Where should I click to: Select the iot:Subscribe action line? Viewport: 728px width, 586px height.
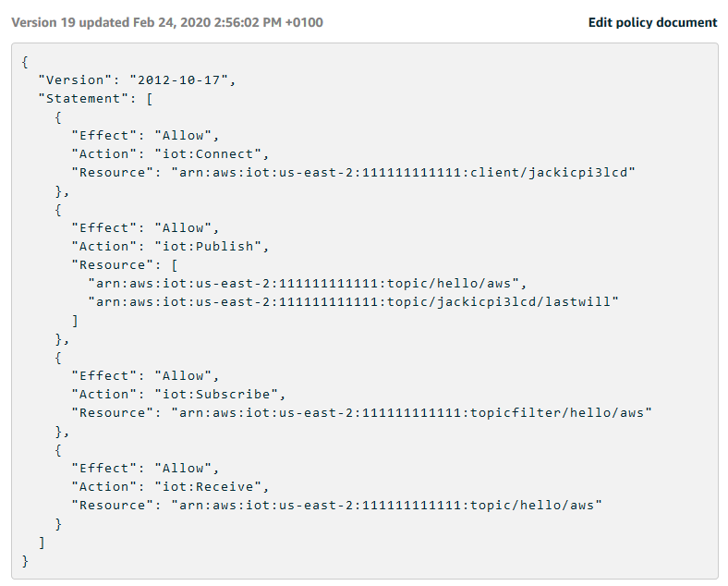178,395
